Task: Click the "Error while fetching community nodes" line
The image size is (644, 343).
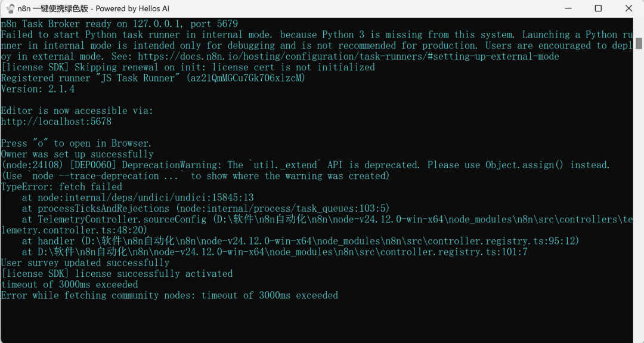Action: [x=169, y=295]
